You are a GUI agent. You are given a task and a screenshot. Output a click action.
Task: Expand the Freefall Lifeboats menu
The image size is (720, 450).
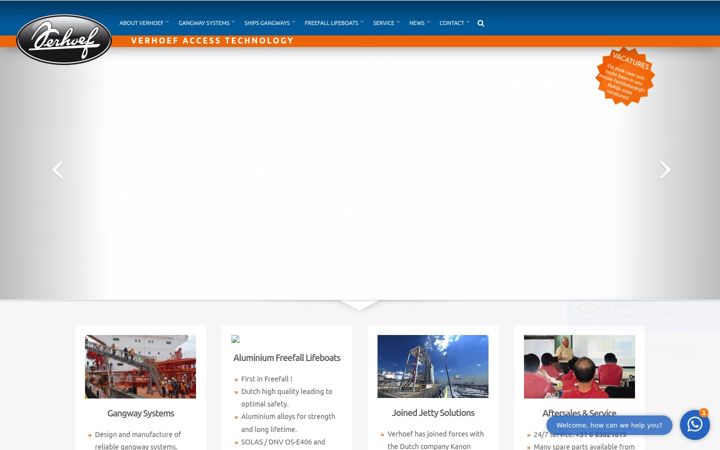point(334,23)
